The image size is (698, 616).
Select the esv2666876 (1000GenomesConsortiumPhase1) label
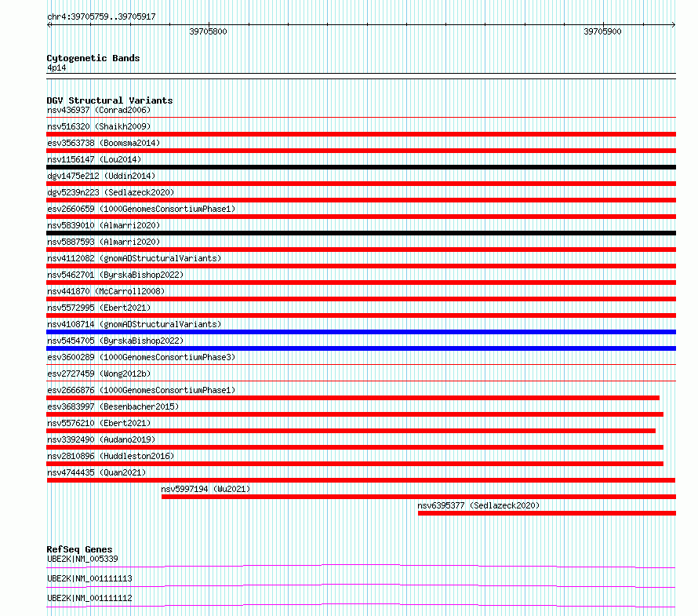[x=141, y=390]
